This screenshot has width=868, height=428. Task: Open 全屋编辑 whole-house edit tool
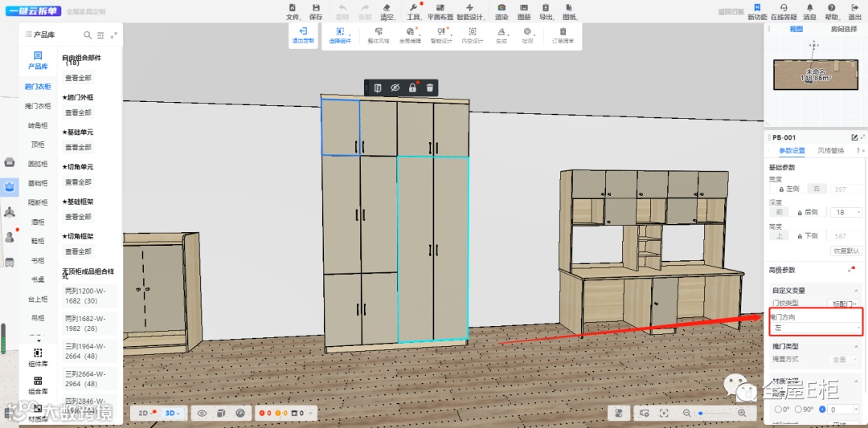coord(410,36)
